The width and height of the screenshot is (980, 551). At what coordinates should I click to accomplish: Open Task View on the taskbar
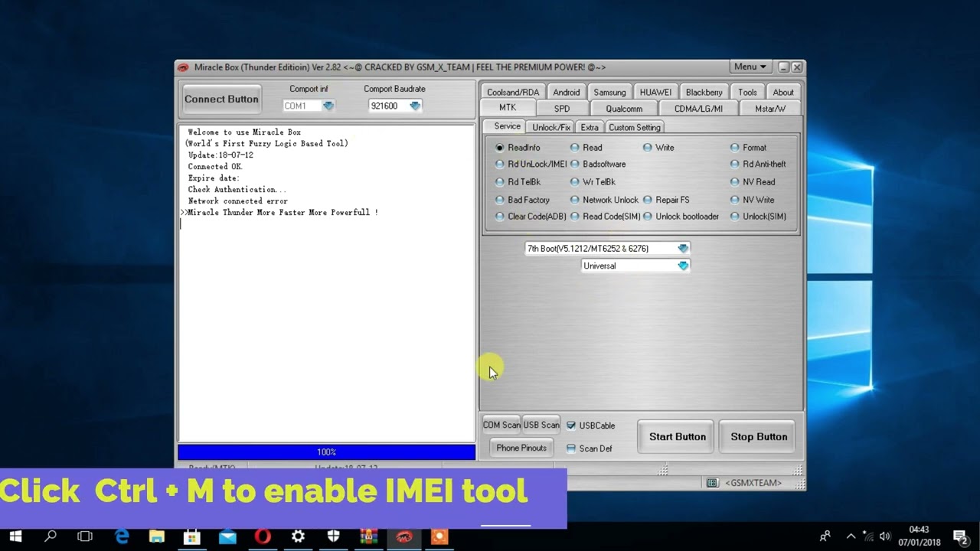85,536
